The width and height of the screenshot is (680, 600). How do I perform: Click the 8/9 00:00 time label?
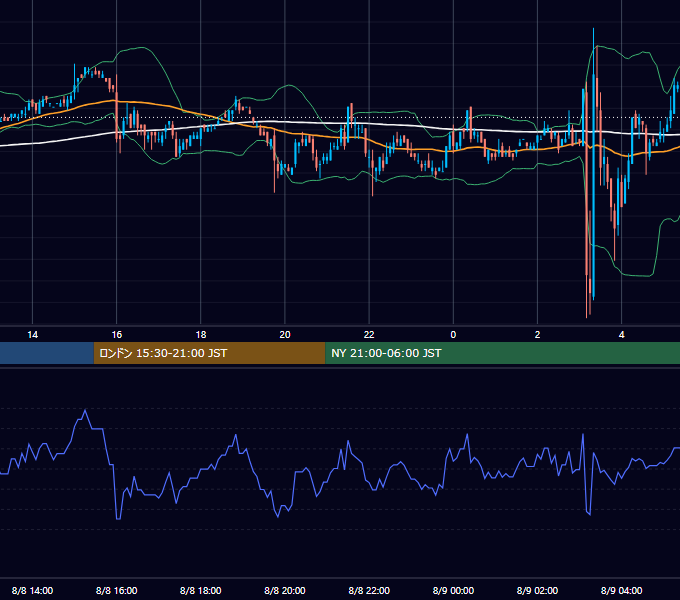[453, 590]
